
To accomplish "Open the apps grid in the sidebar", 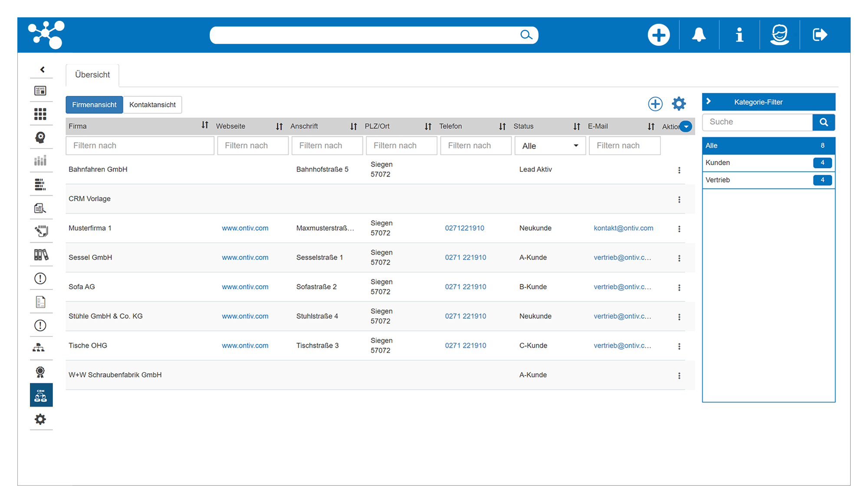I will (40, 114).
